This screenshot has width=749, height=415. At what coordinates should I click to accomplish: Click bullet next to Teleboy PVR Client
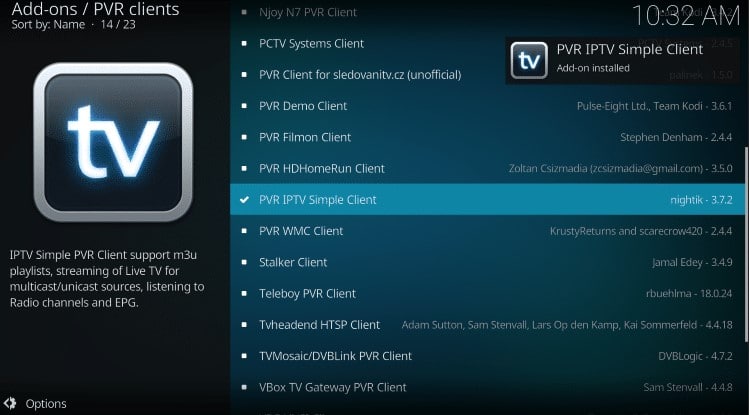pyautogui.click(x=244, y=294)
